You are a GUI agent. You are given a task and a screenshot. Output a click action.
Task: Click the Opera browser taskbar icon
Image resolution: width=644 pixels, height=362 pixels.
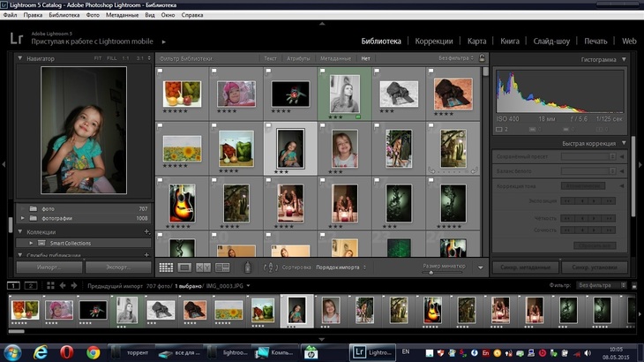click(66, 351)
